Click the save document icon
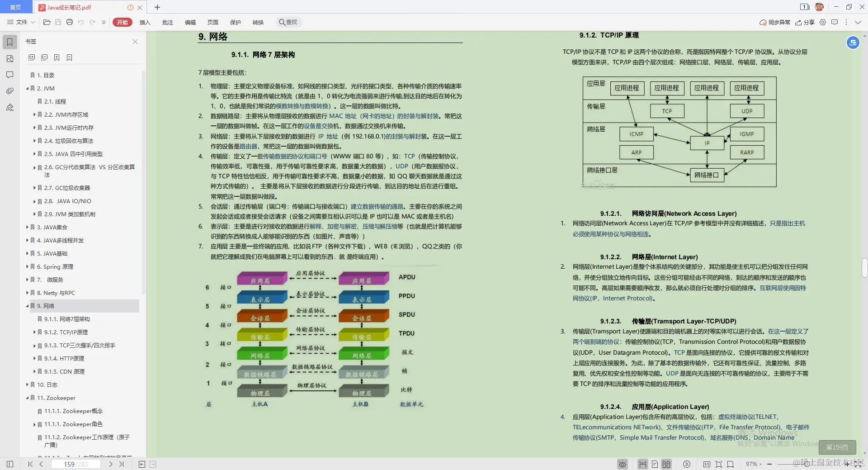The height and width of the screenshot is (470, 868). click(58, 22)
